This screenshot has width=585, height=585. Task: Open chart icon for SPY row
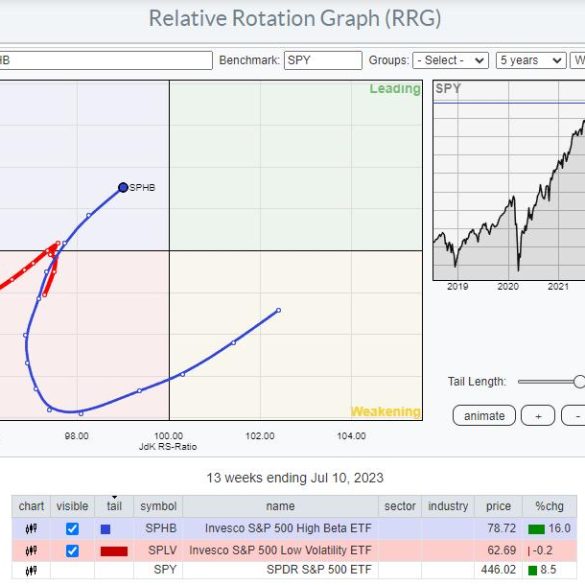[x=31, y=570]
